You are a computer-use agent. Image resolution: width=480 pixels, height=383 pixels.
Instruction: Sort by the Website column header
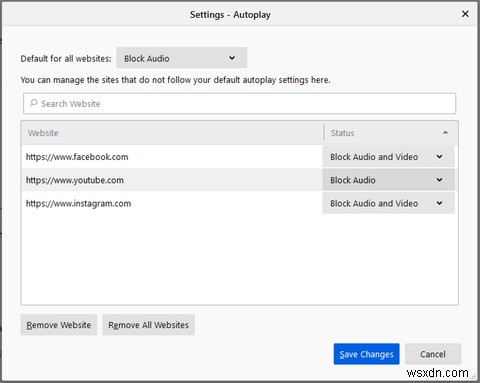(x=173, y=133)
